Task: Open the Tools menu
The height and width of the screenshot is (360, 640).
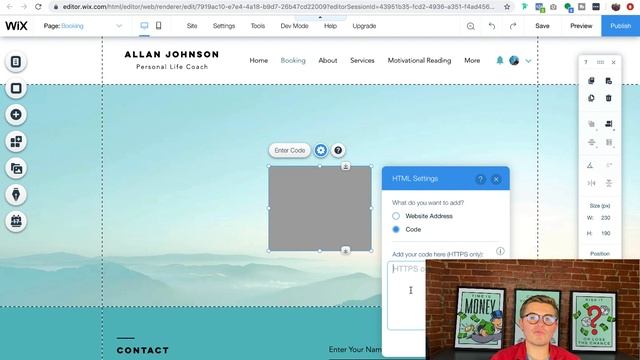Action: (x=258, y=26)
